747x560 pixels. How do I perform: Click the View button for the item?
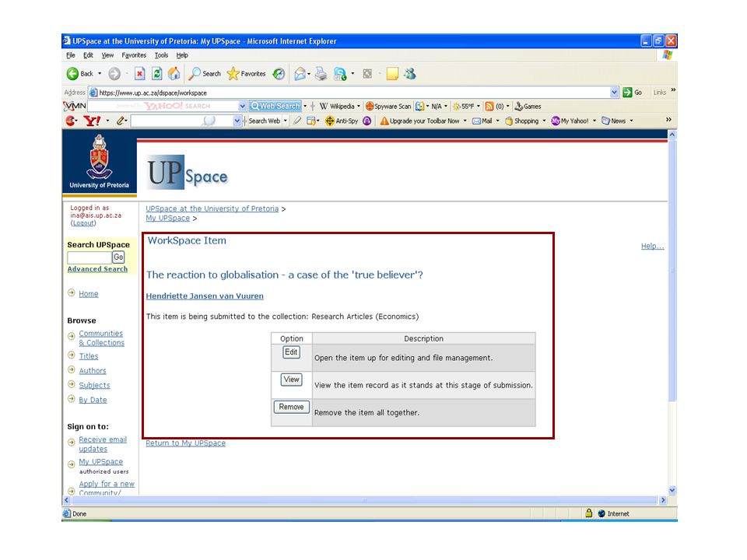point(291,380)
